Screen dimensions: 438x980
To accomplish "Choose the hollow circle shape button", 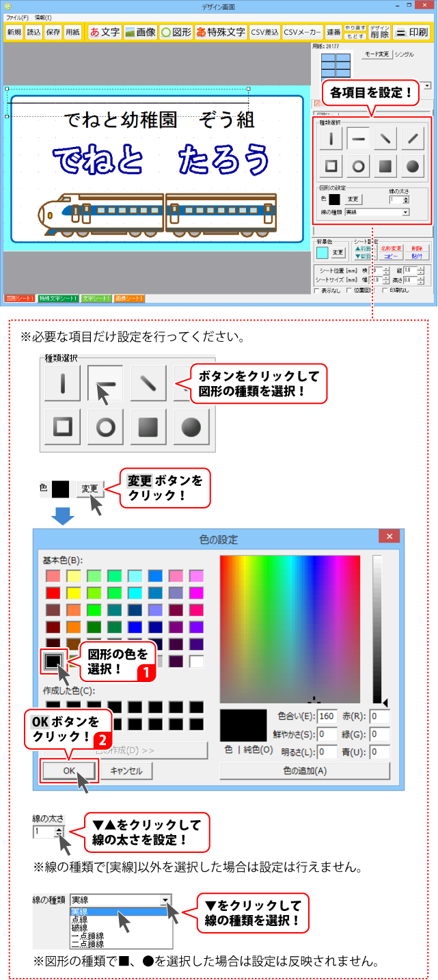I will (x=358, y=166).
